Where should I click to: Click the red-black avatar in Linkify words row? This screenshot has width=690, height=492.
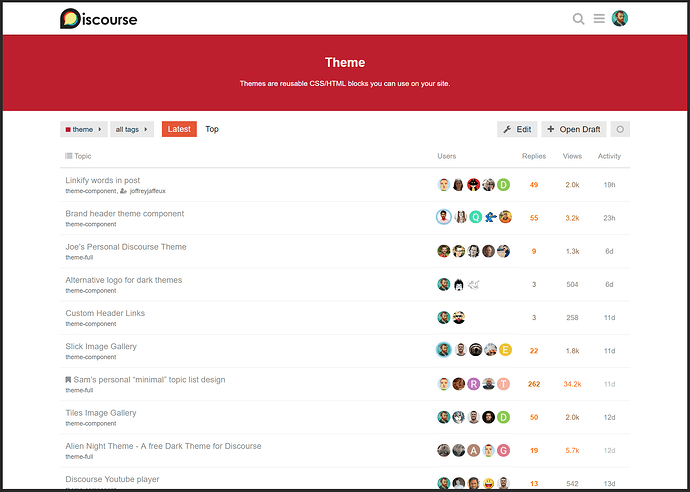[473, 185]
